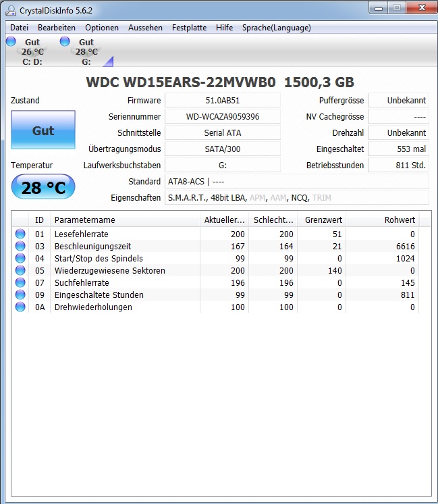
Task: Click the Betriebsstunden value 811 Std.
Action: tap(398, 166)
